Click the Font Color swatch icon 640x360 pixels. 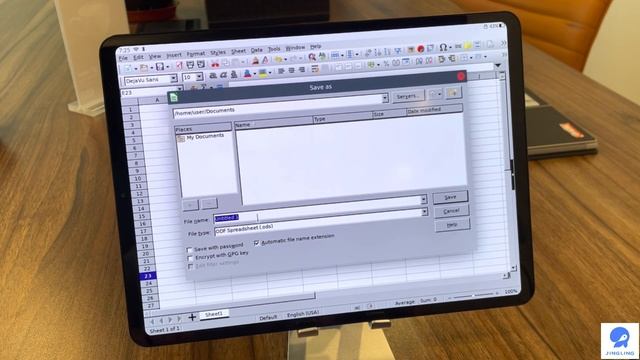[x=247, y=73]
